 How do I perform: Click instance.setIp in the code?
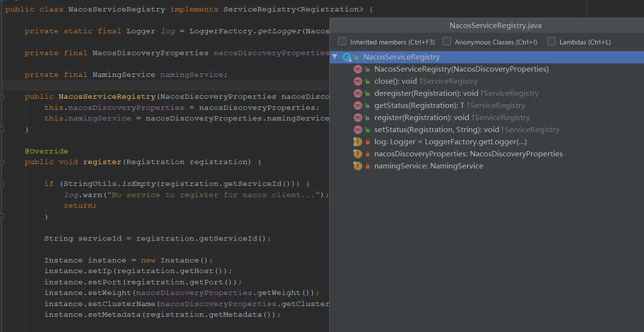(78, 271)
